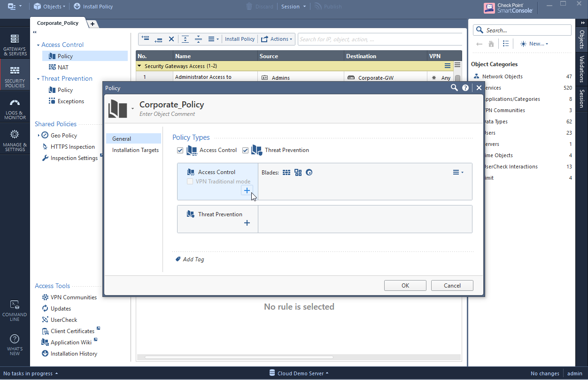Open the rulebase toolbar hamburger dropdown
Image resolution: width=588 pixels, height=380 pixels.
tap(213, 39)
